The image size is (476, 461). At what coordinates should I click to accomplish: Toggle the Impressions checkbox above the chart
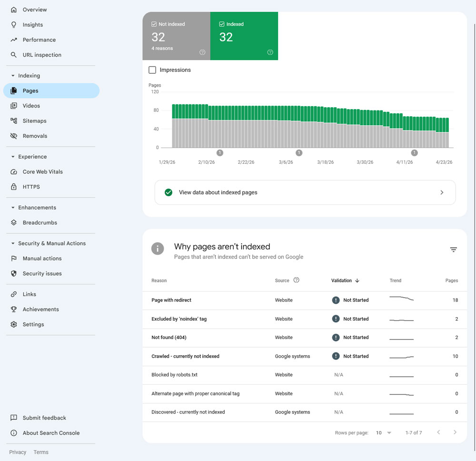[x=152, y=70]
